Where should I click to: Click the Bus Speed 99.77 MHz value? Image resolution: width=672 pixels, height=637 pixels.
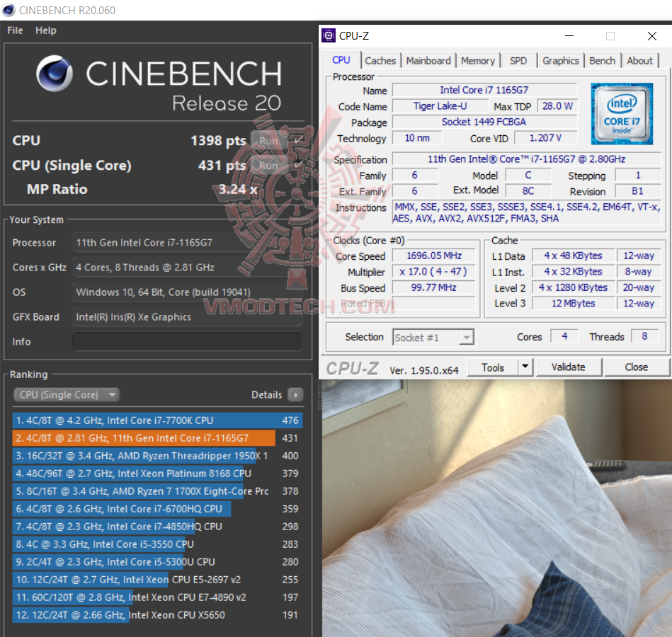tap(433, 287)
